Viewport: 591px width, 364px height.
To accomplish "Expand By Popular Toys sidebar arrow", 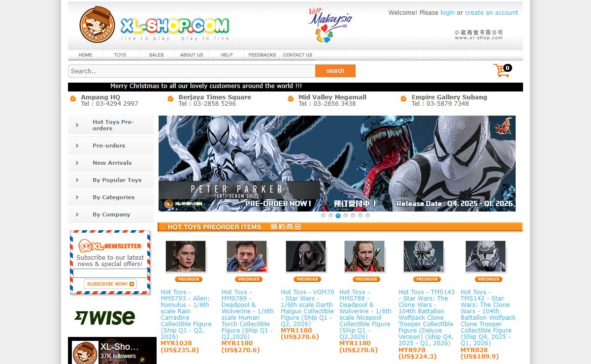I will 77,180.
